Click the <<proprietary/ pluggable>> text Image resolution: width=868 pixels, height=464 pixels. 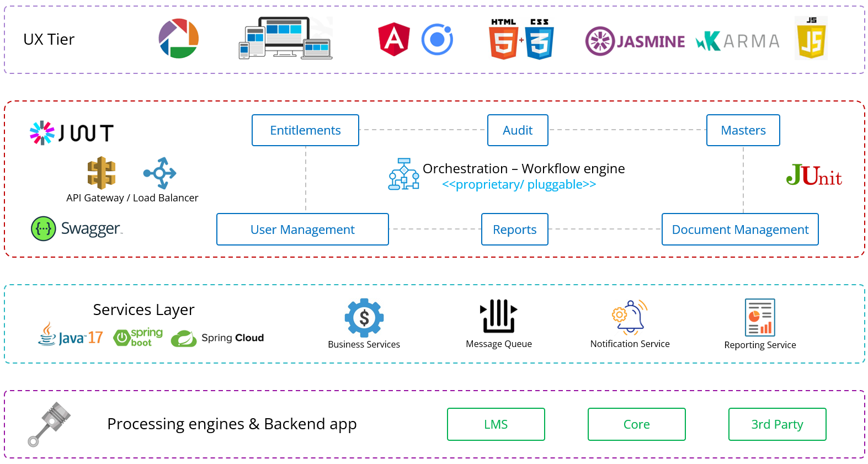click(519, 185)
